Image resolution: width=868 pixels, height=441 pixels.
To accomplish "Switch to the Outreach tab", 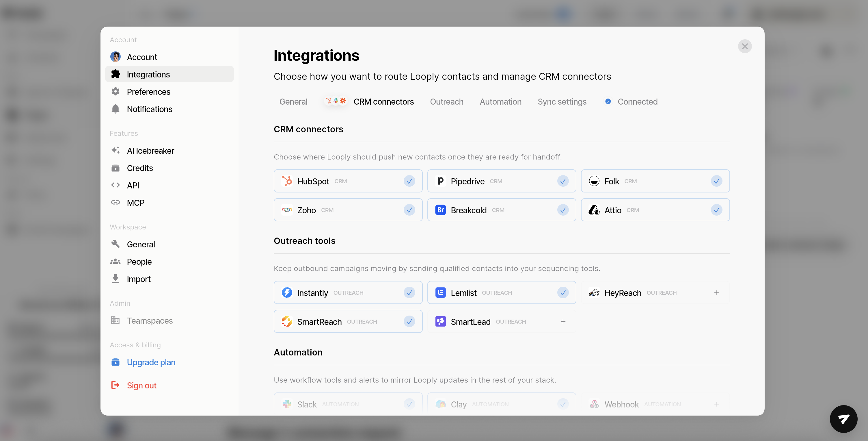I will 446,101.
